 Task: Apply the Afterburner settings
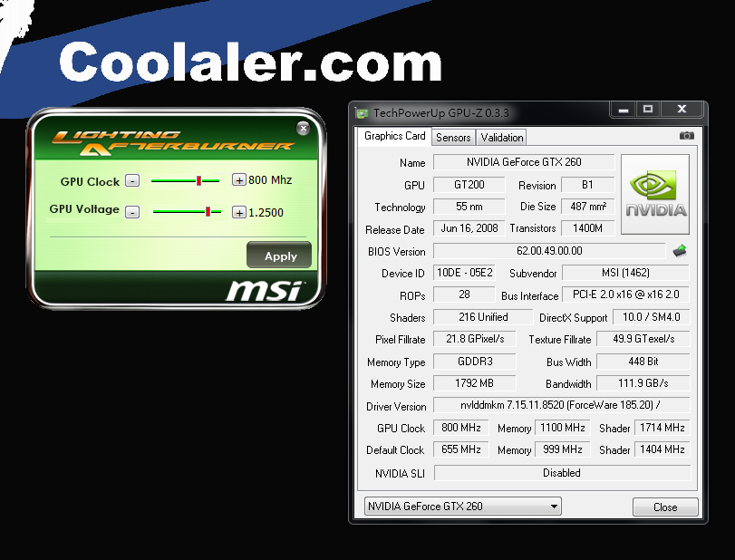[x=279, y=256]
